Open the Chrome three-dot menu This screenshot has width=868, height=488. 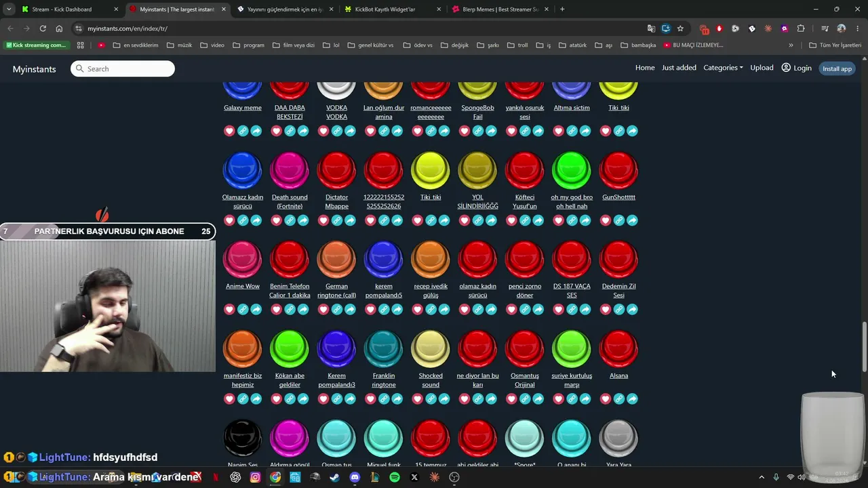tap(856, 28)
